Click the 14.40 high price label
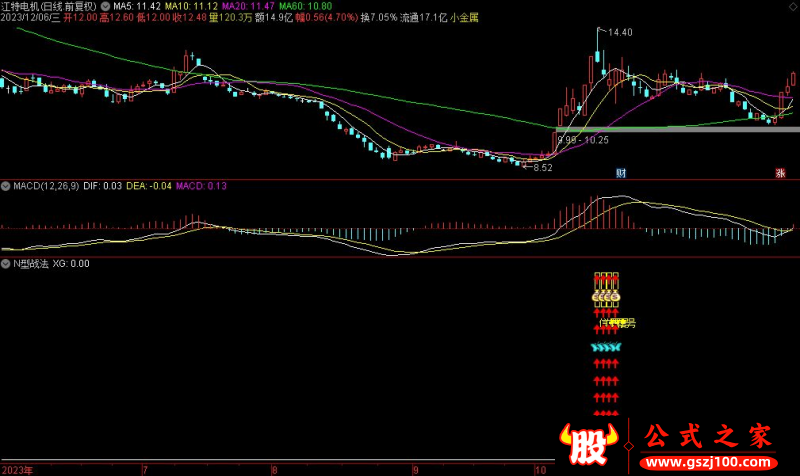800x476 pixels. (620, 33)
